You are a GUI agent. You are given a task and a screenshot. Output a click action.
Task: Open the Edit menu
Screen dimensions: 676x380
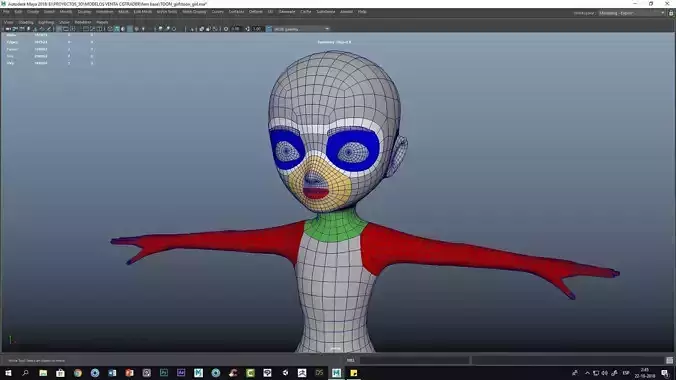click(x=19, y=12)
